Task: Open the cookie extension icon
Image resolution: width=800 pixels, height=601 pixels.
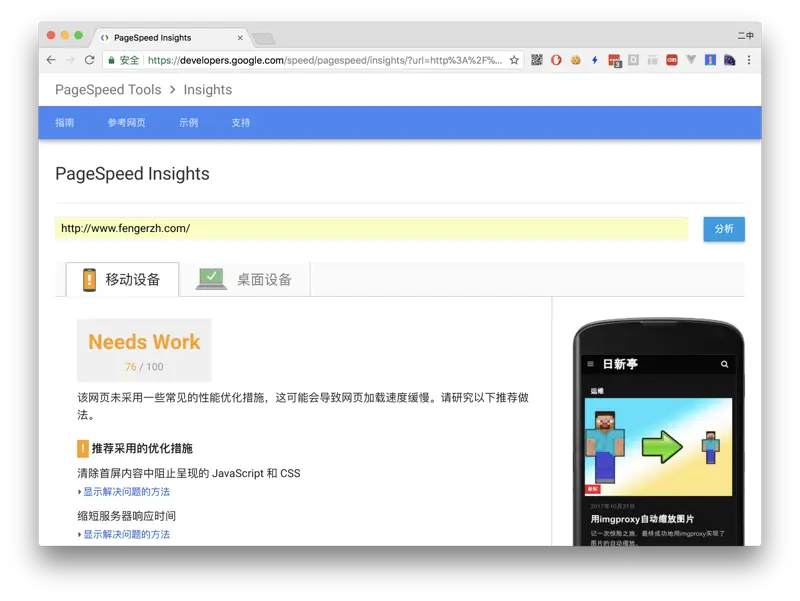Action: [x=576, y=60]
